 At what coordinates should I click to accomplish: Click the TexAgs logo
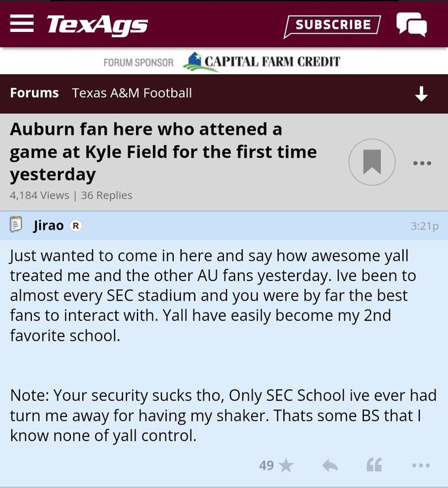click(97, 25)
